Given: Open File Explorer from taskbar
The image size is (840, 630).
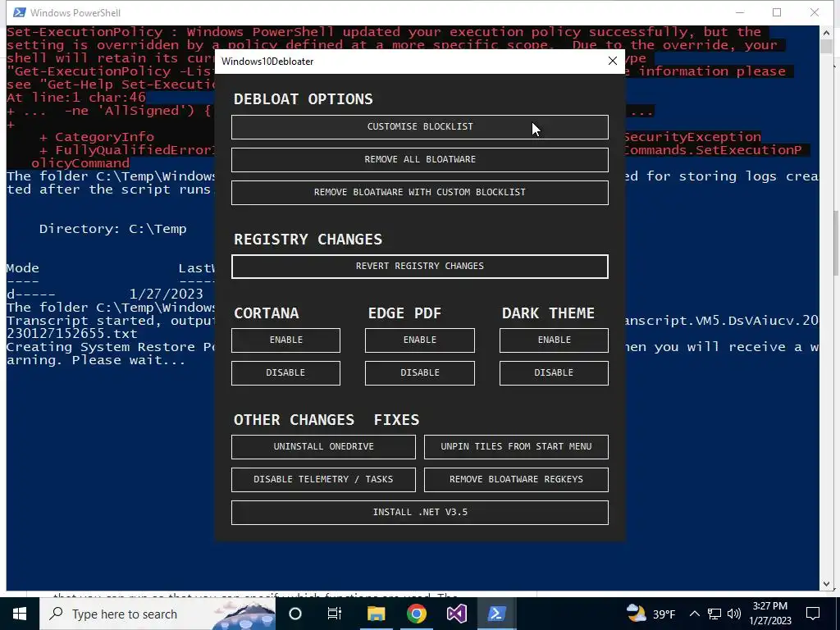Looking at the screenshot, I should [x=376, y=614].
